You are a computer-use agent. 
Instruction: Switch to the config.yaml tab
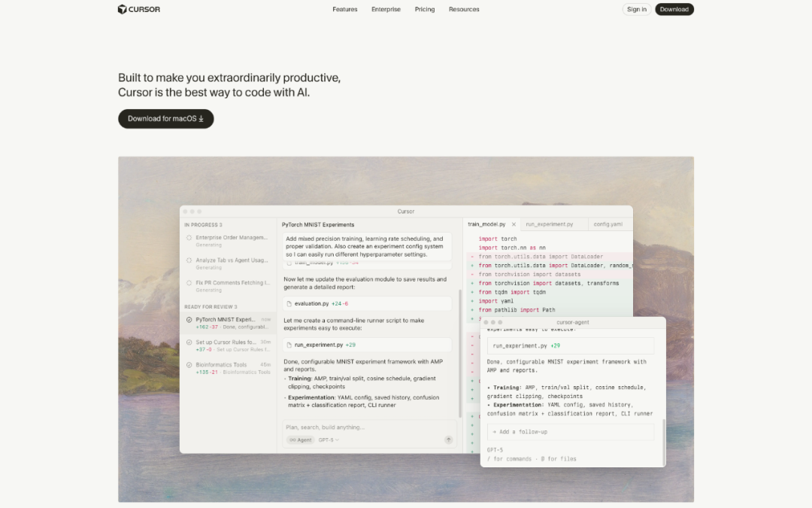tap(608, 224)
